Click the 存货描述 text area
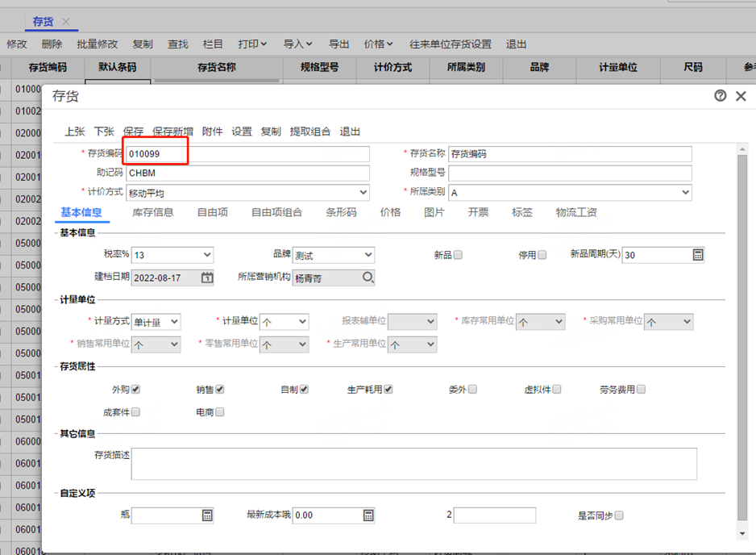This screenshot has width=756, height=555. 413,464
